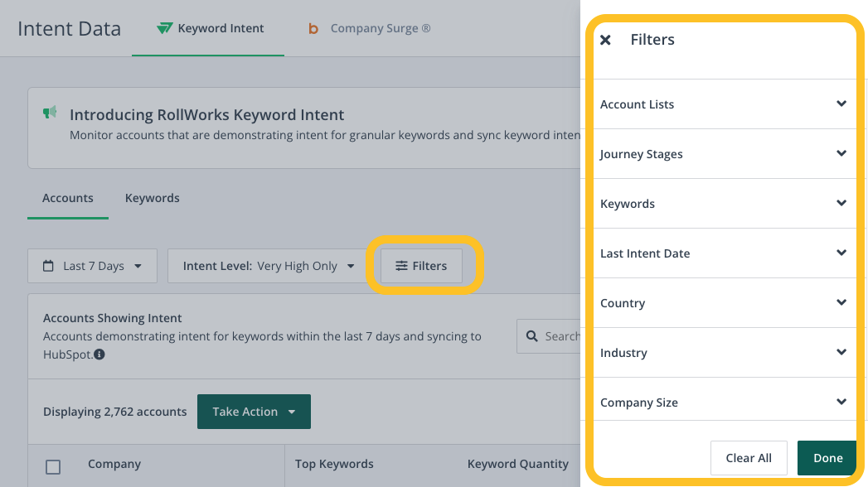Image resolution: width=868 pixels, height=487 pixels.
Task: Expand the Last Intent Date filter
Action: [x=724, y=253]
